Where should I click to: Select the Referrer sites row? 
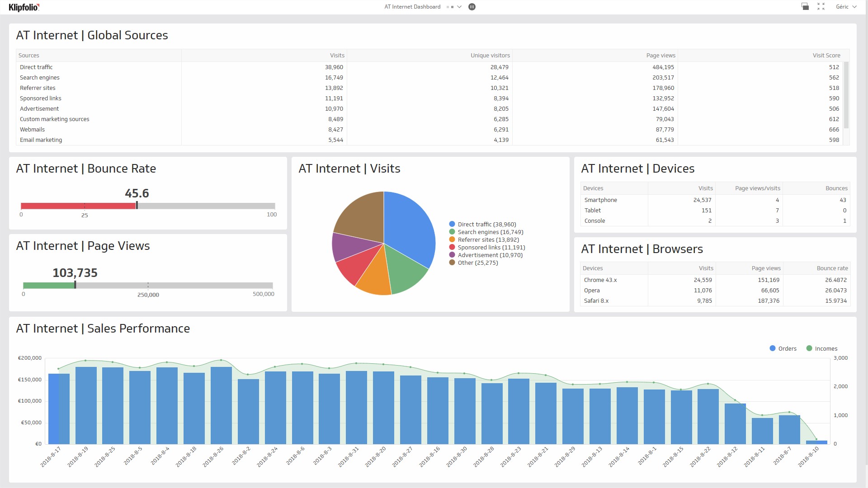coord(429,88)
